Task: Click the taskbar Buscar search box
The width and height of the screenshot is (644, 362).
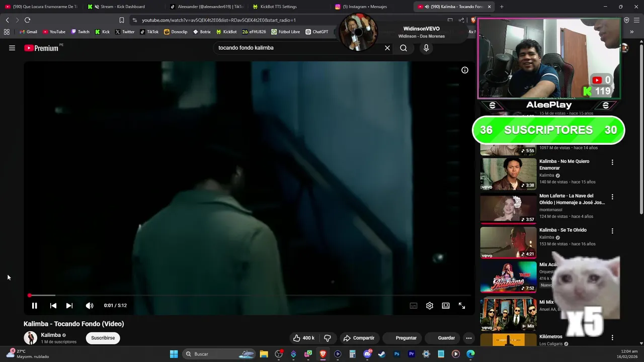Action: pyautogui.click(x=219, y=354)
